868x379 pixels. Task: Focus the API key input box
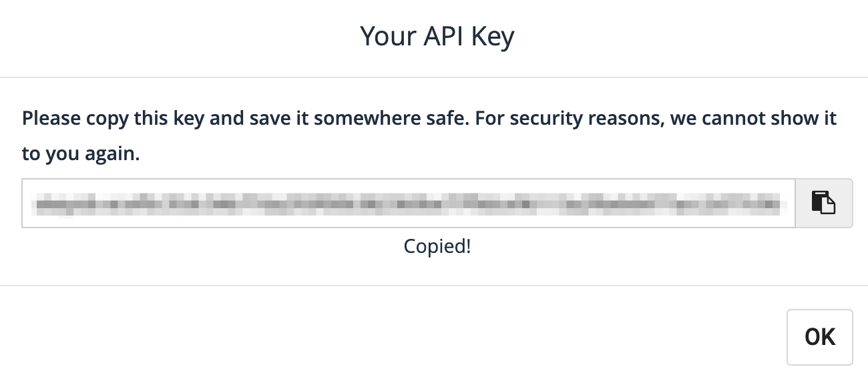point(407,203)
